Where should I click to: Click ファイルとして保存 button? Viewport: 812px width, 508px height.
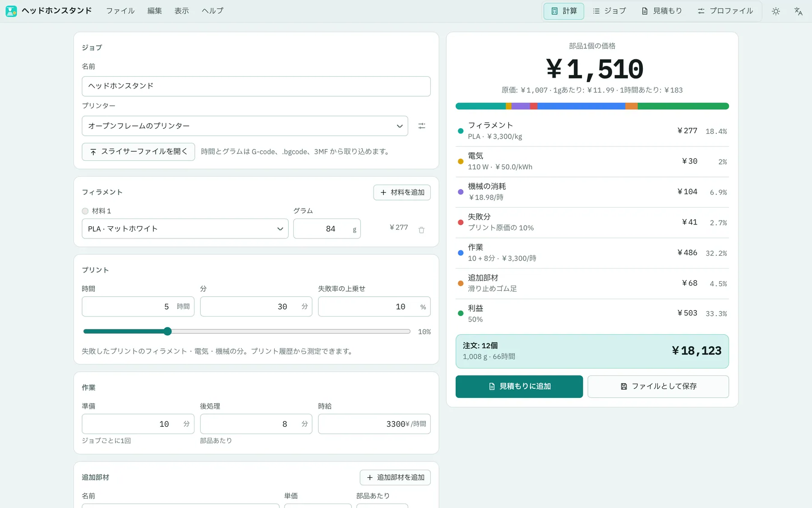click(x=658, y=387)
